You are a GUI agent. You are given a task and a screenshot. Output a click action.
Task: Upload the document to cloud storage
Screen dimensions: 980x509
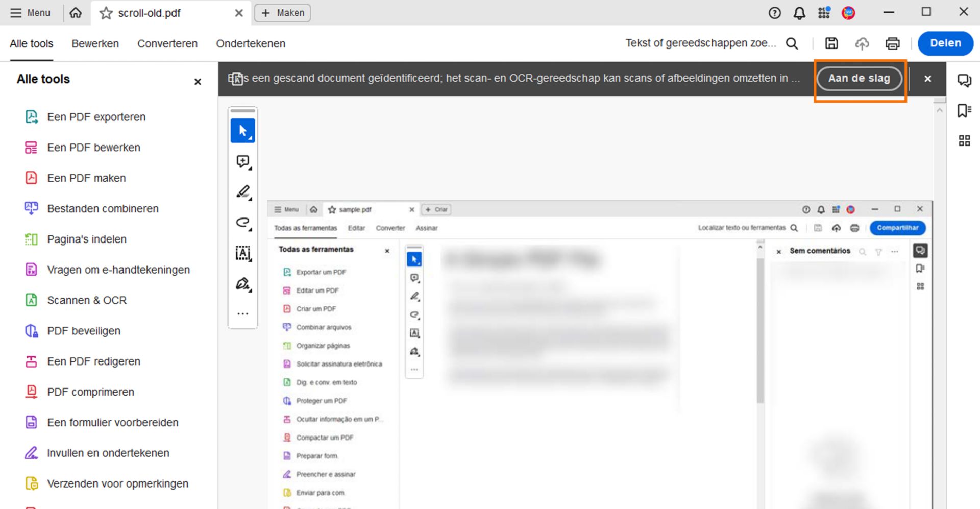pos(862,43)
